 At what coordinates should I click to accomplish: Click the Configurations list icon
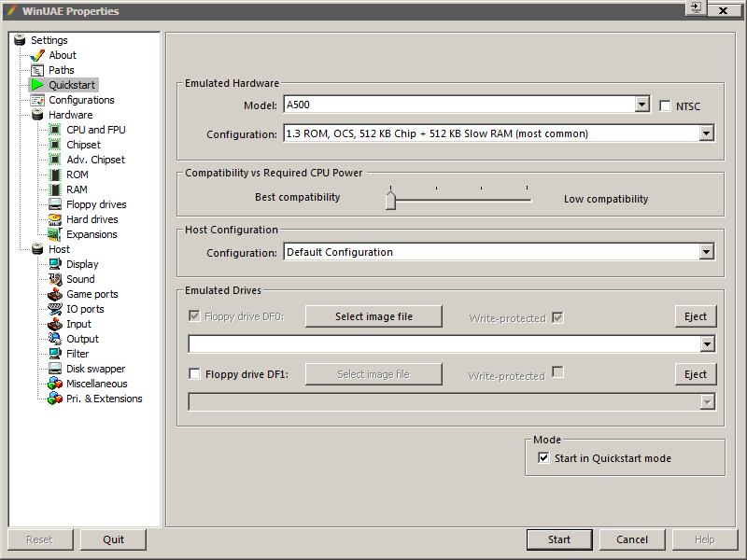point(37,100)
